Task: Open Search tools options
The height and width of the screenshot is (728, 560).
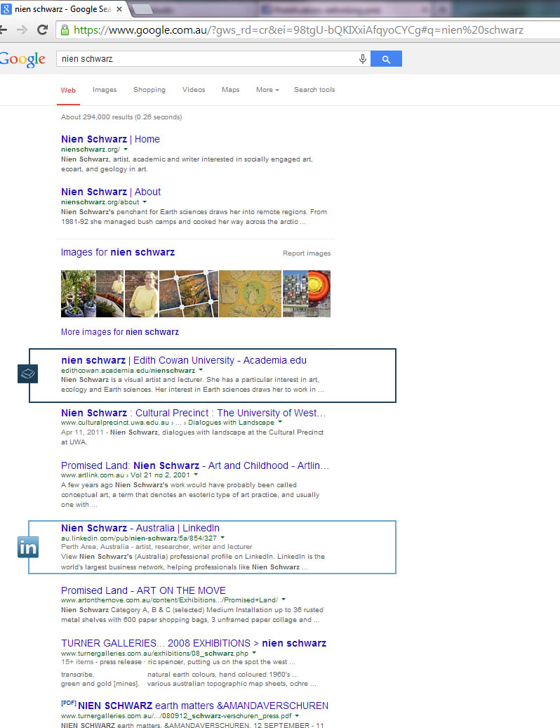Action: [x=314, y=90]
